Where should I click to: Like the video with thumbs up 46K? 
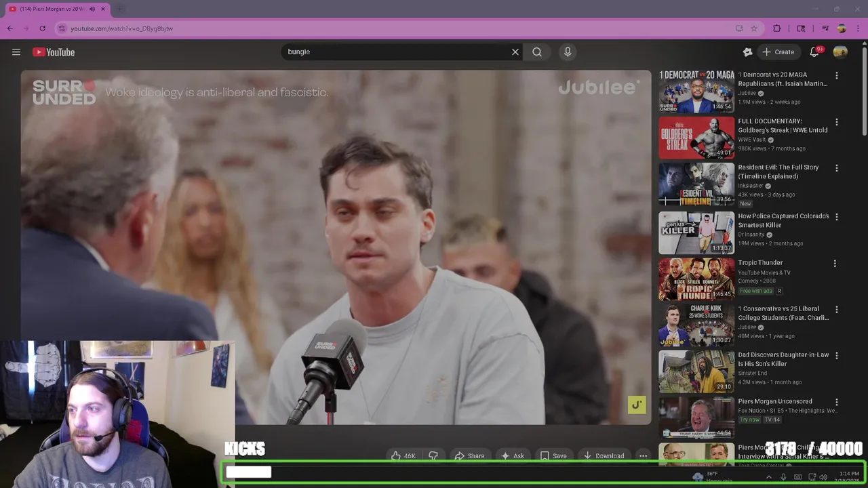click(403, 455)
